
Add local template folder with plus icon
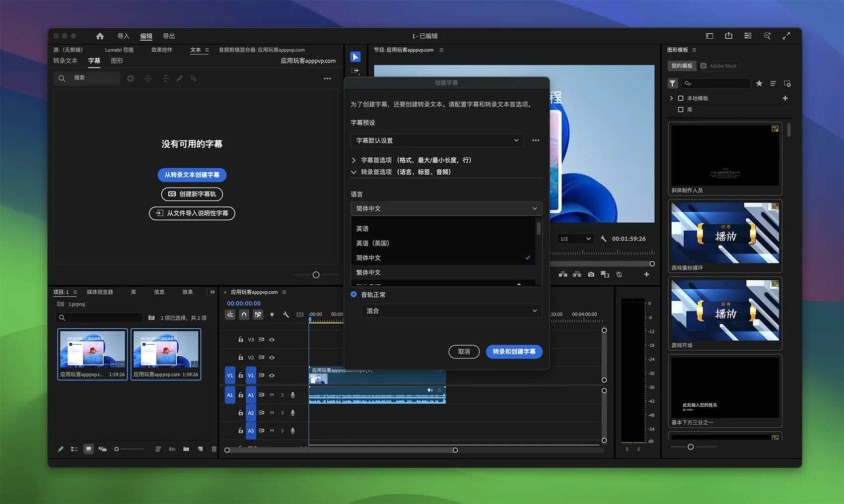tap(785, 98)
